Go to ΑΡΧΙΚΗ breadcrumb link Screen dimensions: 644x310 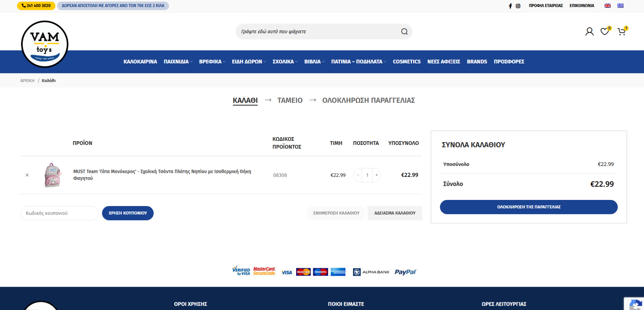coord(27,81)
